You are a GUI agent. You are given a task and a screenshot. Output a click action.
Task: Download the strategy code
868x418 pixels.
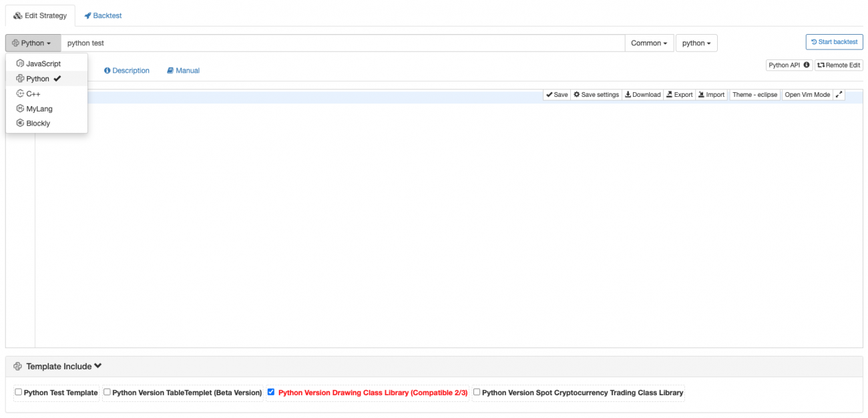pyautogui.click(x=642, y=95)
